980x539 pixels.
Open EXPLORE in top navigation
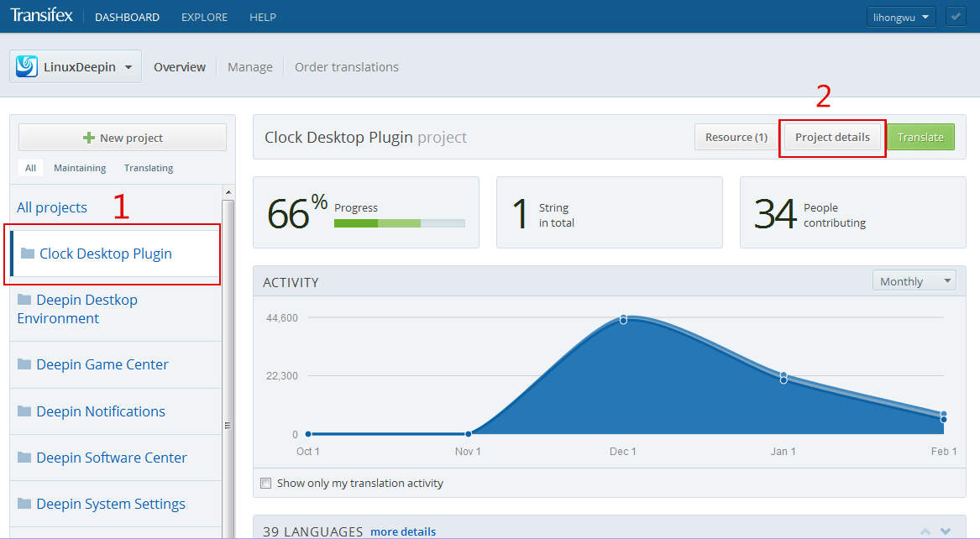tap(204, 17)
